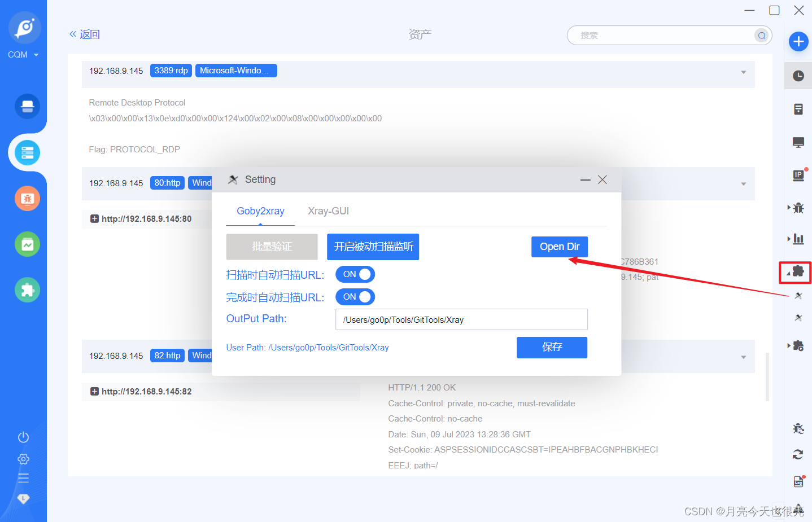Switch to the Xray-GUI tab
Image resolution: width=812 pixels, height=522 pixels.
328,211
